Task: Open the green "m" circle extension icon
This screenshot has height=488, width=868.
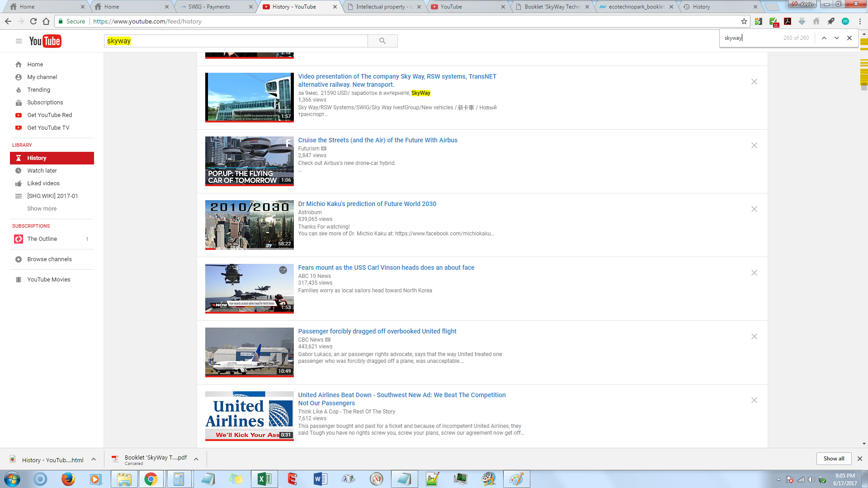Action: tap(845, 21)
